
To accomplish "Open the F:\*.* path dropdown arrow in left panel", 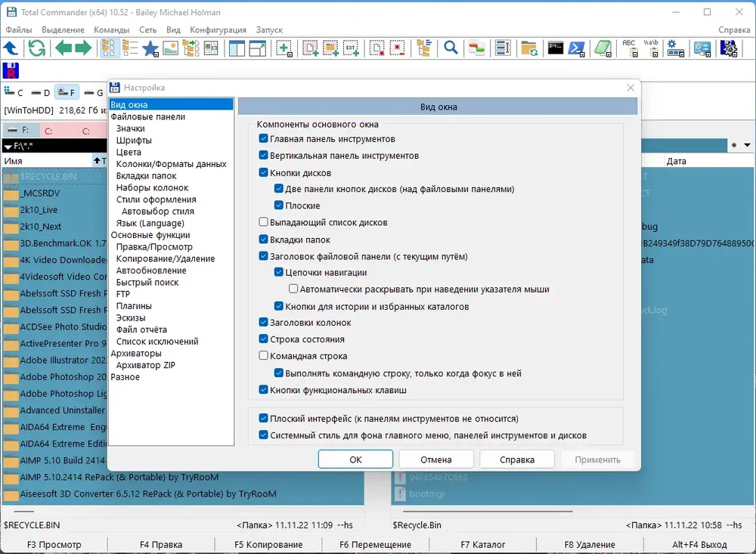I will 8,146.
